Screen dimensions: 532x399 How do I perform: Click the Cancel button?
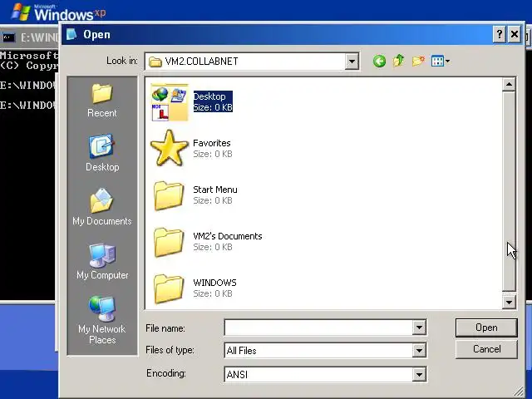pos(486,349)
